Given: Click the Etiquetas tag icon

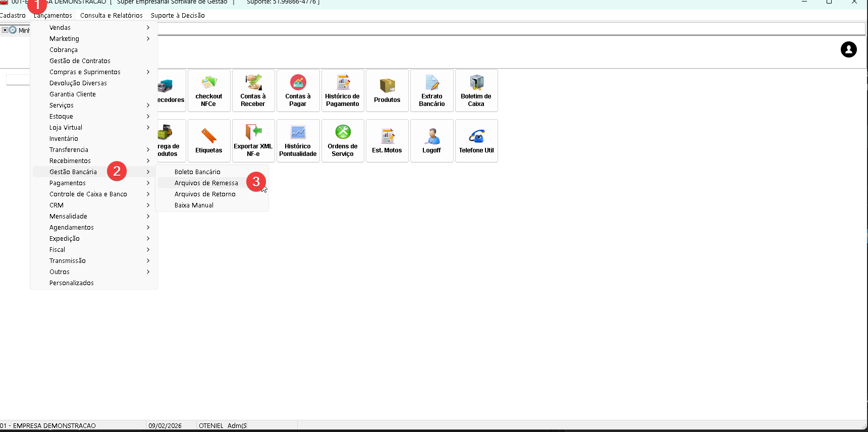Looking at the screenshot, I should coord(209,140).
